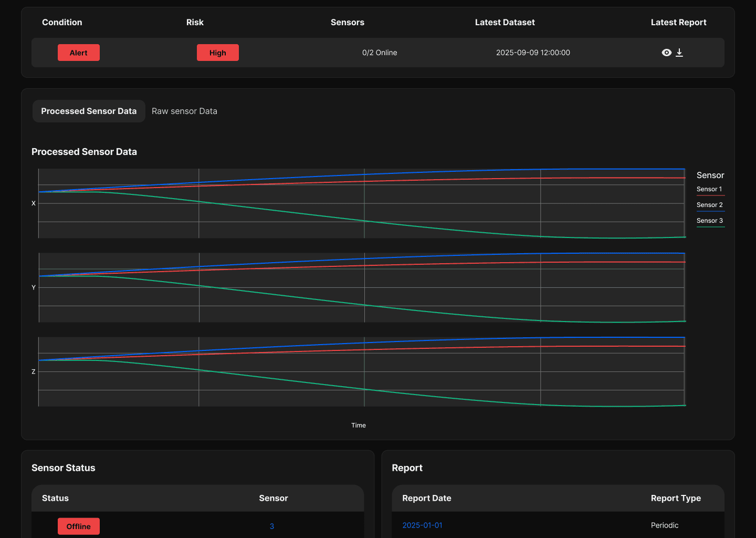Click the Report Date column header
The image size is (756, 538).
427,498
